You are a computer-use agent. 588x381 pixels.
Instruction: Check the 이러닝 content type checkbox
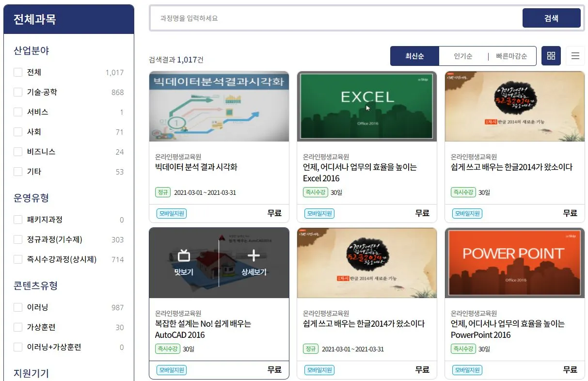[x=18, y=307]
